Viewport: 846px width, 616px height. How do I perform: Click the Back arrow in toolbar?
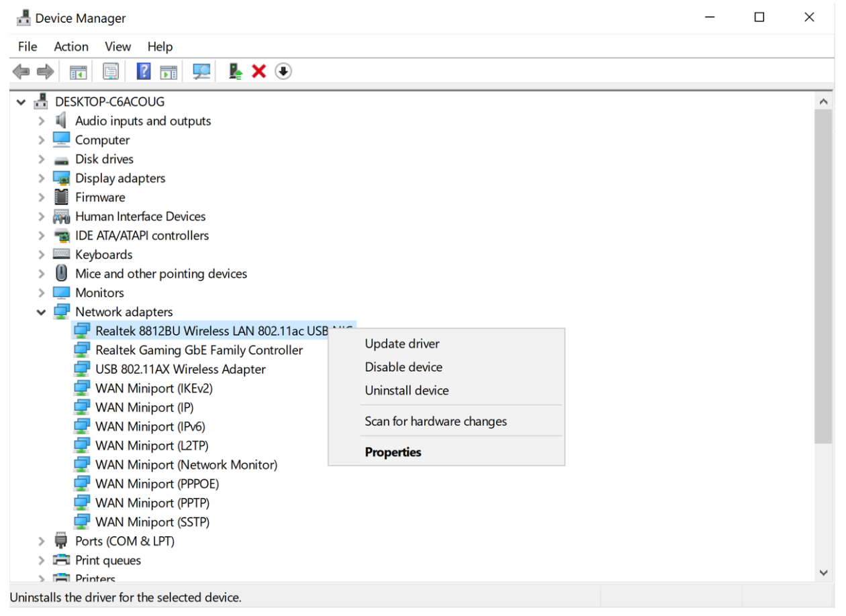21,71
